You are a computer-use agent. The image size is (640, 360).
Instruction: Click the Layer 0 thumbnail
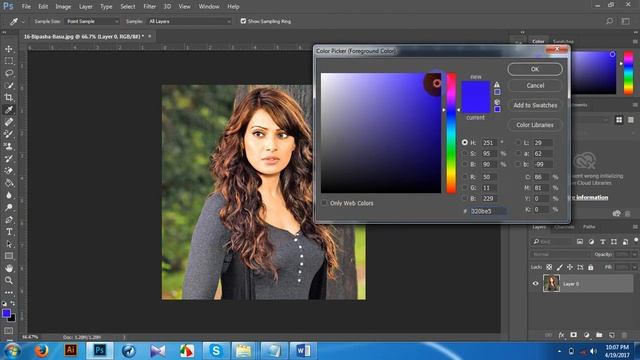(551, 283)
